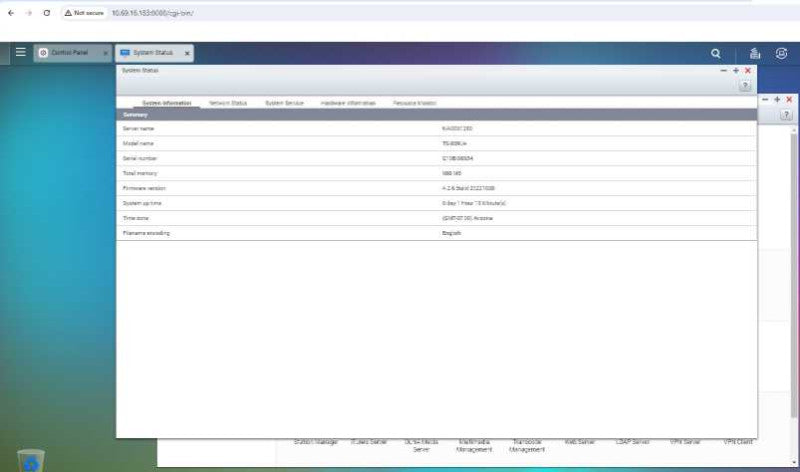Viewport: 800px width, 472px height.
Task: Click the Total memory row label
Action: pos(140,173)
